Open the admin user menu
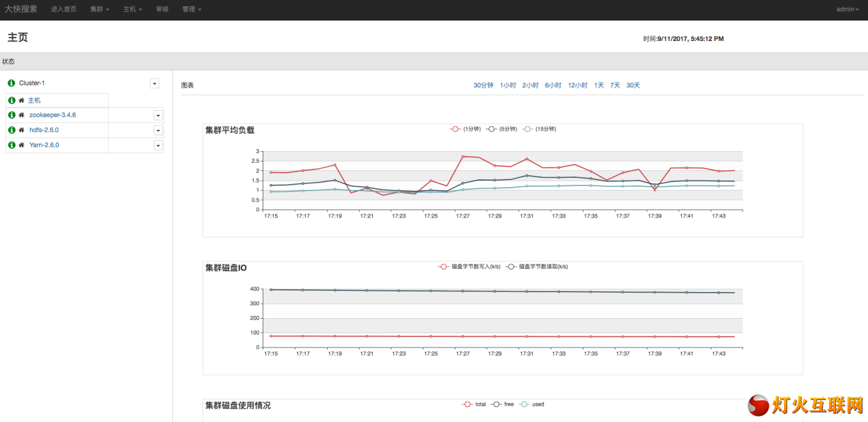The image size is (868, 422). click(x=847, y=10)
